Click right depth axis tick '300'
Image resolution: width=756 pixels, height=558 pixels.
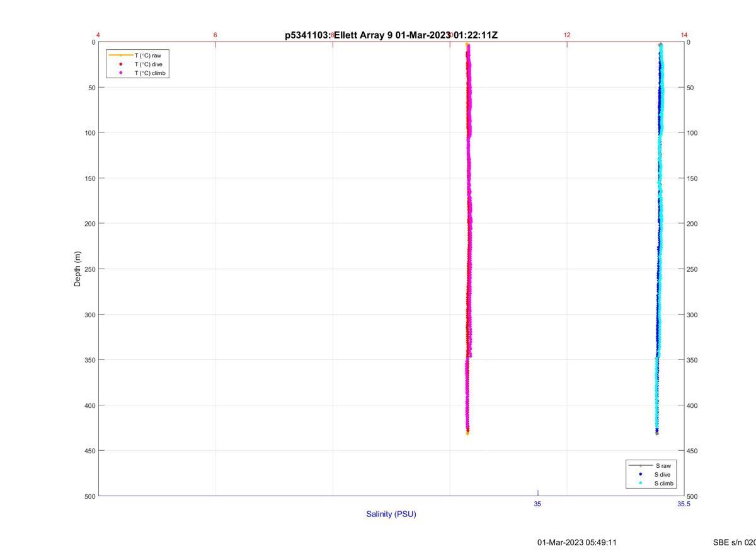coord(692,315)
